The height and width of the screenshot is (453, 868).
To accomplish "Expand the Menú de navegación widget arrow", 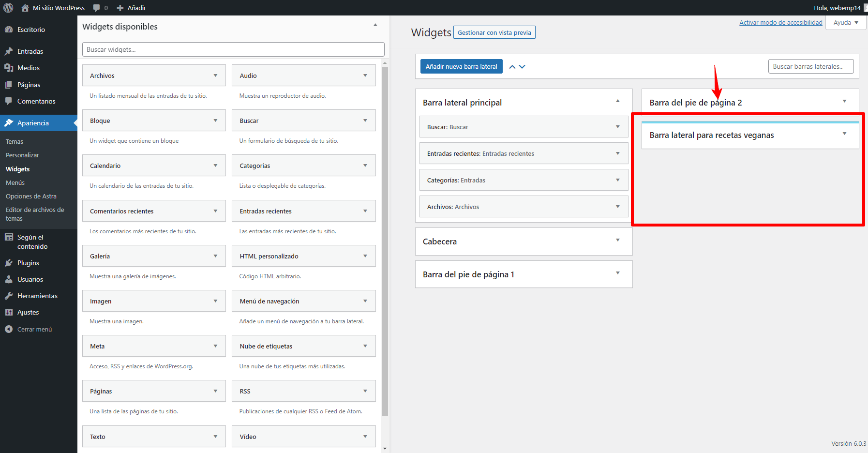I will pos(365,301).
